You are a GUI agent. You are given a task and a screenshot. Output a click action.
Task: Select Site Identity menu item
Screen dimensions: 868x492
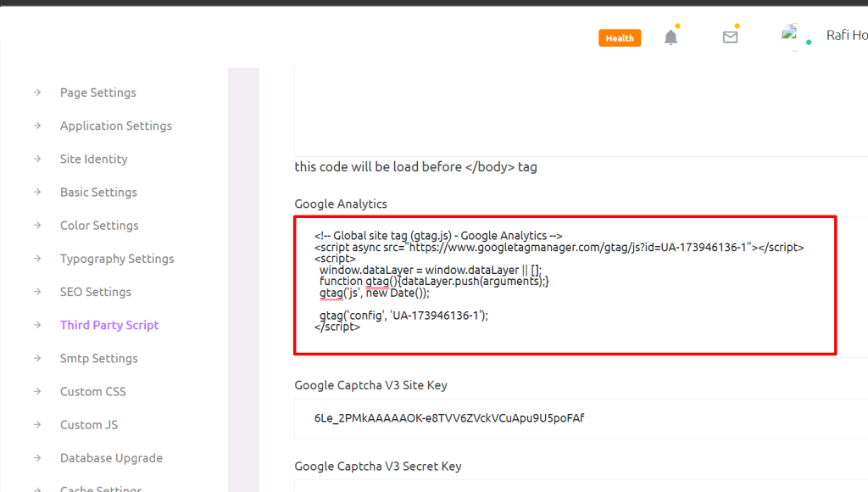coord(93,159)
